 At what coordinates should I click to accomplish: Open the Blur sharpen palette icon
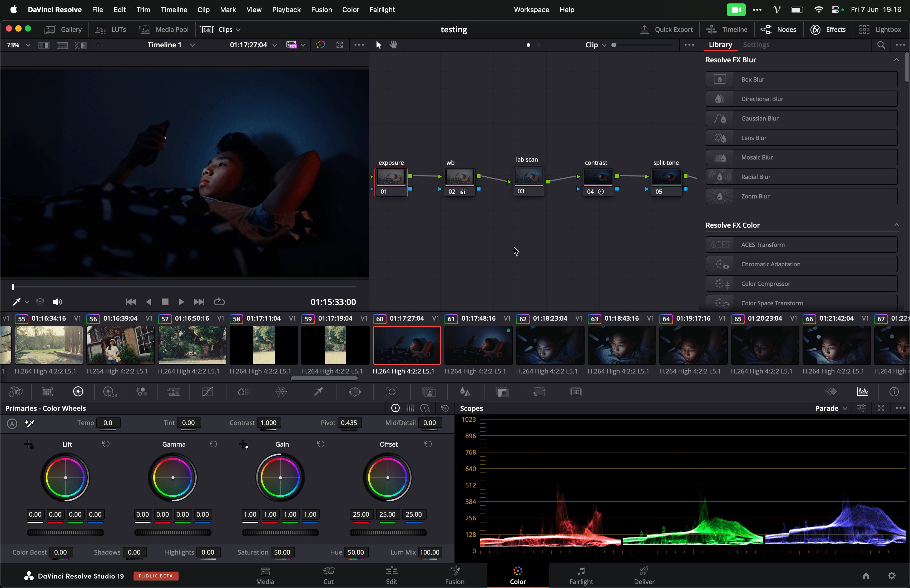[465, 392]
